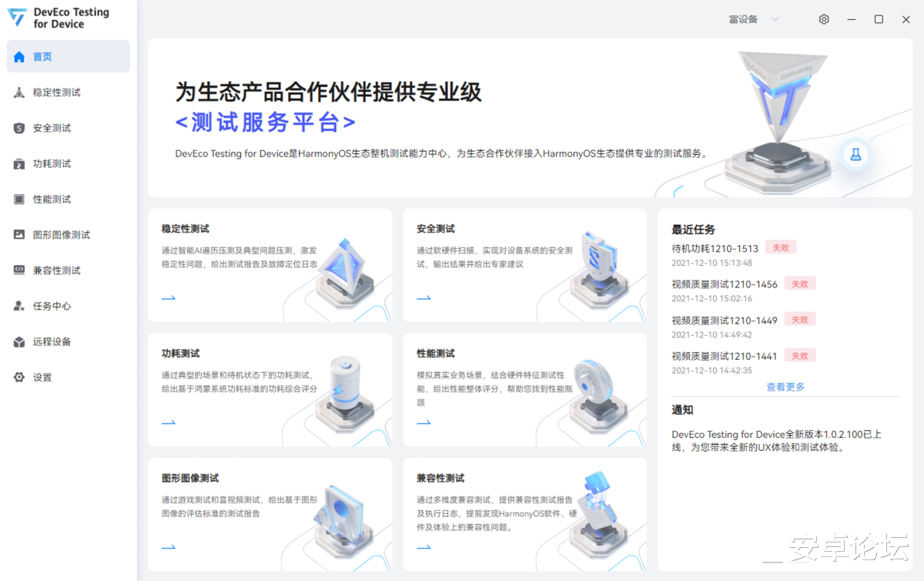Open recent task 待机功耗1210-1513
Image resolution: width=924 pixels, height=581 pixels.
coord(715,248)
